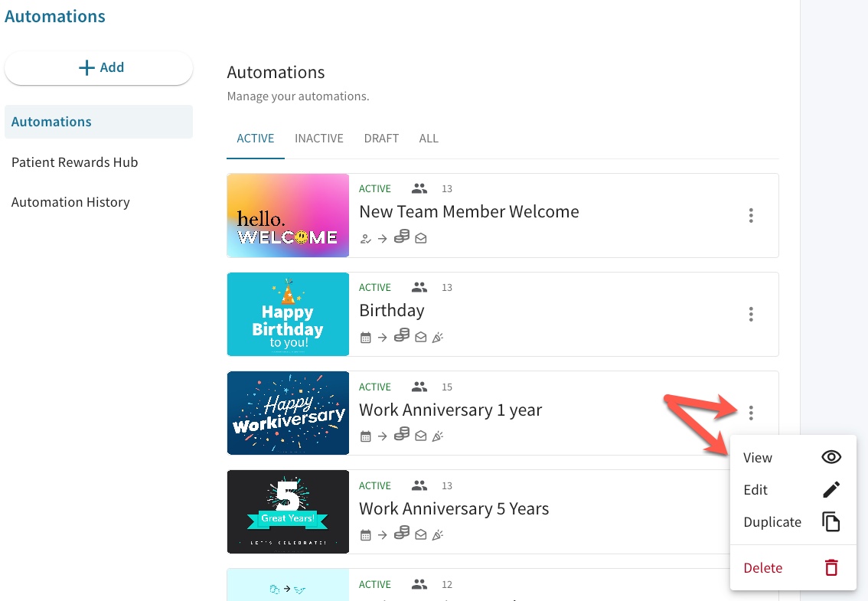Open the Automations sidebar item
This screenshot has height=601, width=868.
[x=99, y=122]
